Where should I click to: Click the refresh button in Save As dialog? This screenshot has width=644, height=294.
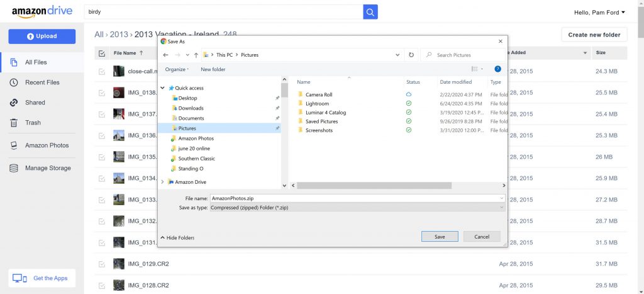[411, 55]
